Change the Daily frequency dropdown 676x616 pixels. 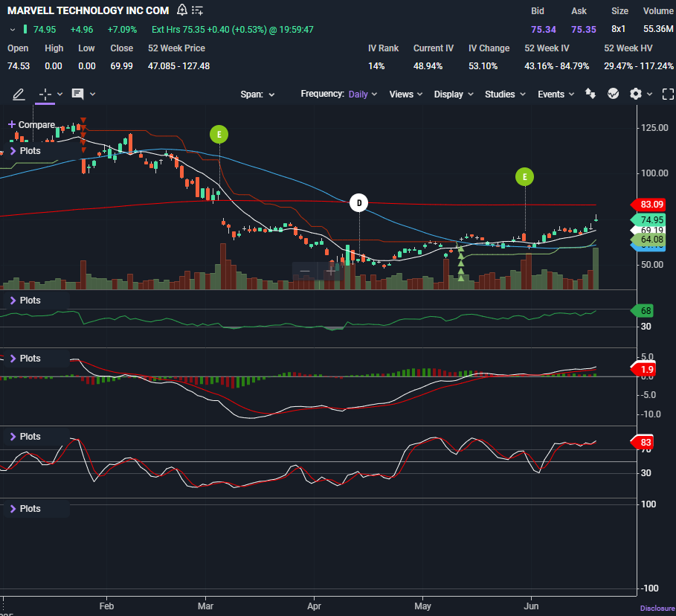[363, 94]
